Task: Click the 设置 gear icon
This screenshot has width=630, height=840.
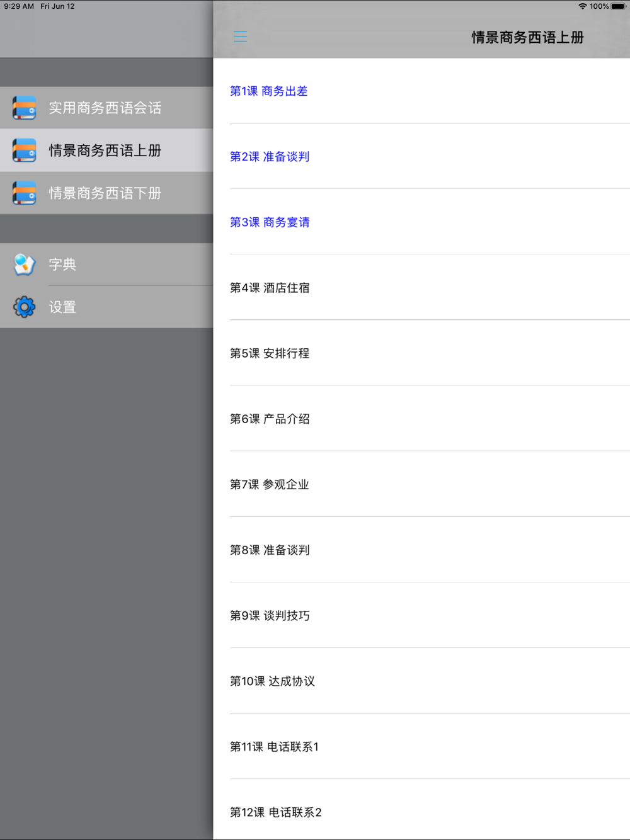Action: pos(25,307)
